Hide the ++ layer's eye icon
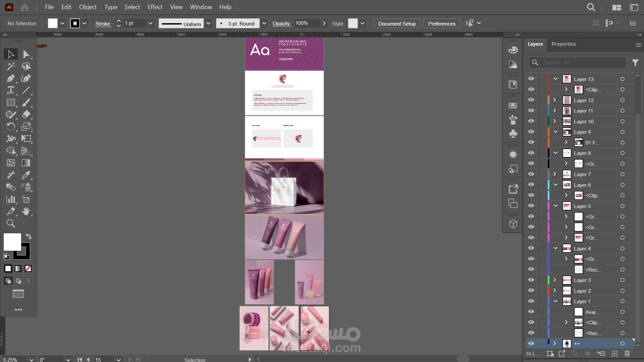 tap(531, 344)
